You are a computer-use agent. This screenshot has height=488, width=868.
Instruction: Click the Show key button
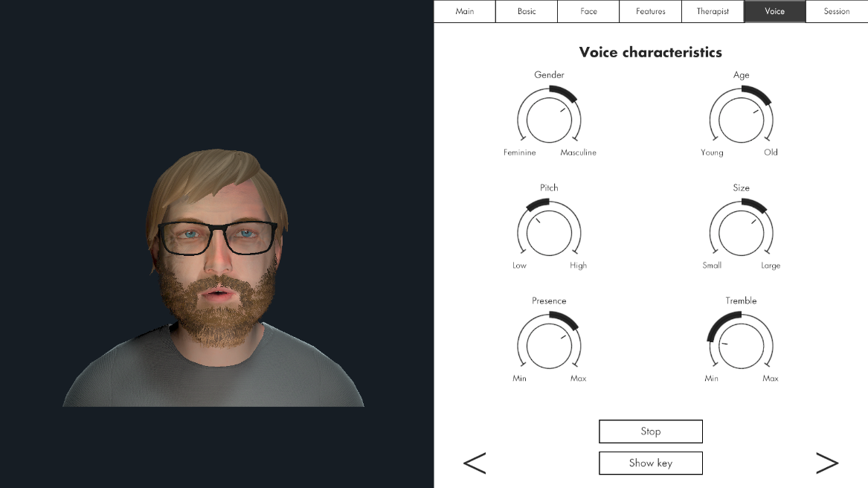click(650, 463)
